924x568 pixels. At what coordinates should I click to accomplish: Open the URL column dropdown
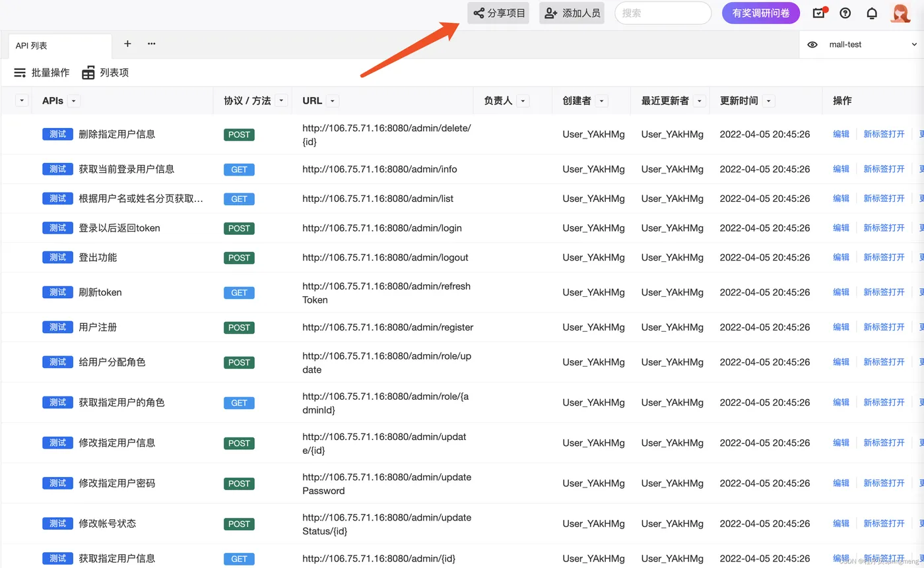(x=333, y=101)
